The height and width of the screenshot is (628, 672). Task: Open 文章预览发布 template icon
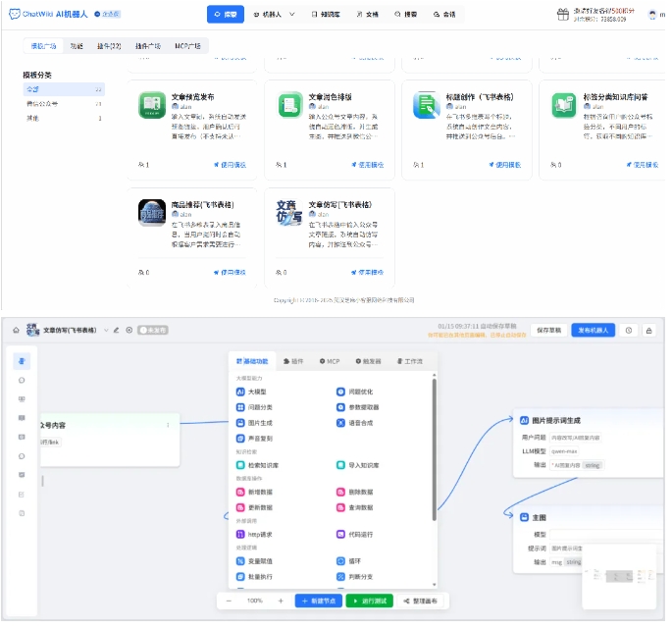(x=153, y=105)
